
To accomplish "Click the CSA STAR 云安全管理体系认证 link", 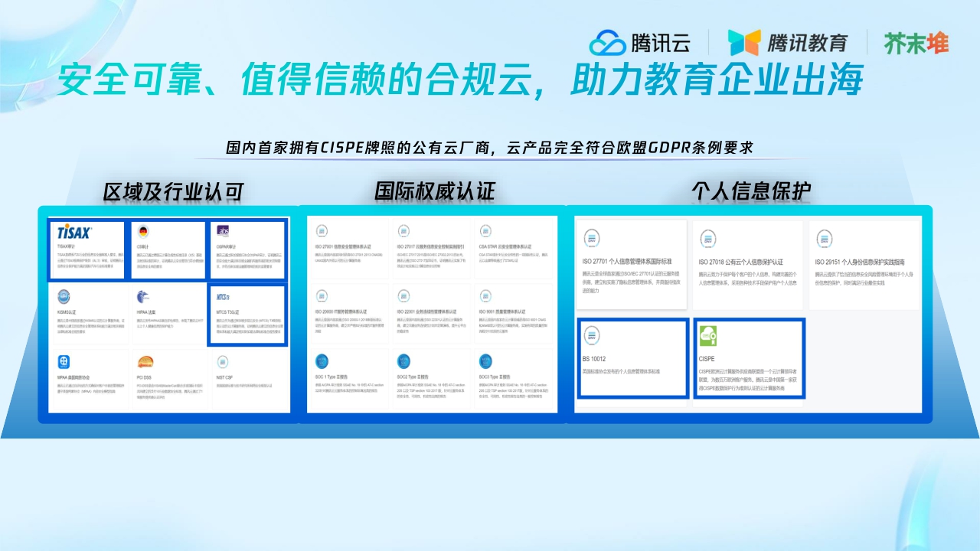I will pos(506,246).
